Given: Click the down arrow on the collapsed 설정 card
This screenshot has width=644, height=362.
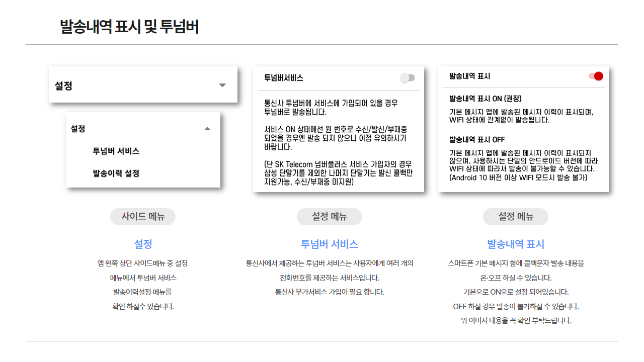Looking at the screenshot, I should coord(222,85).
